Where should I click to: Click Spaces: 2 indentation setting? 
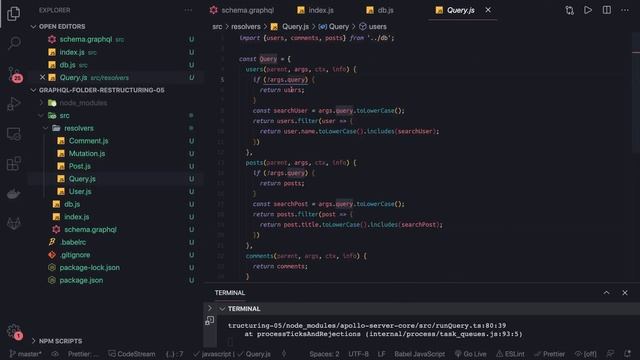tap(324, 354)
